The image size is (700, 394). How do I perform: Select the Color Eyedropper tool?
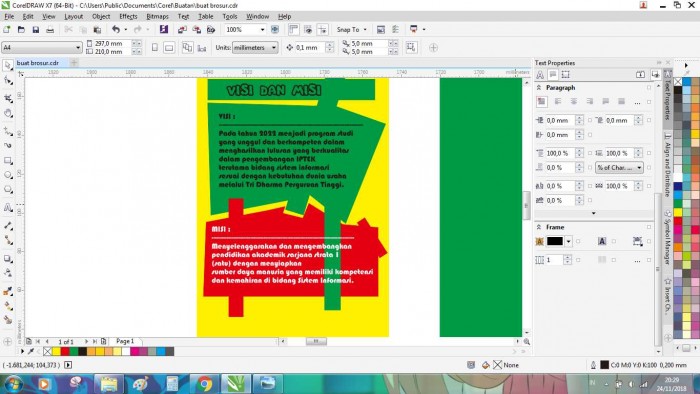(x=8, y=291)
